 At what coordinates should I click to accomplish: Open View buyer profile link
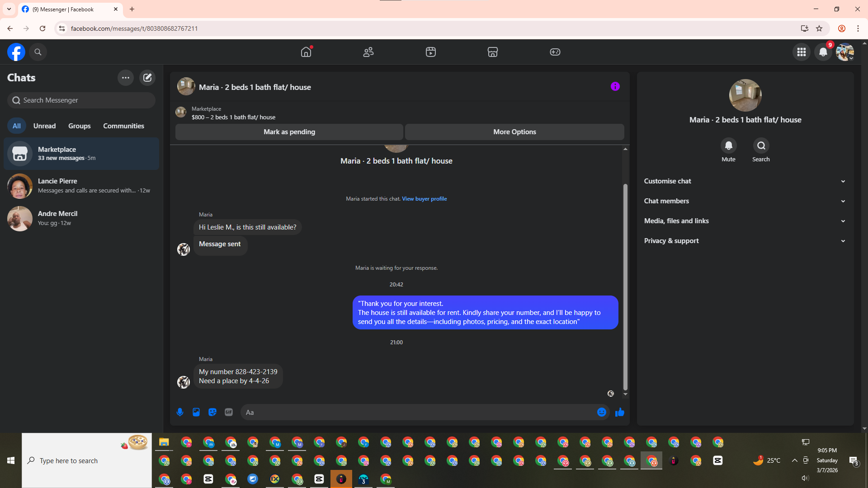tap(424, 199)
